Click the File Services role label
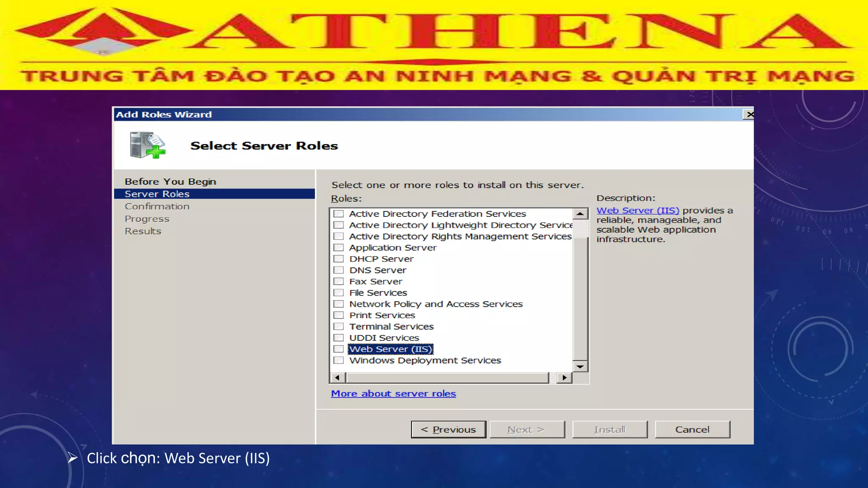The width and height of the screenshot is (868, 488). coord(378,293)
